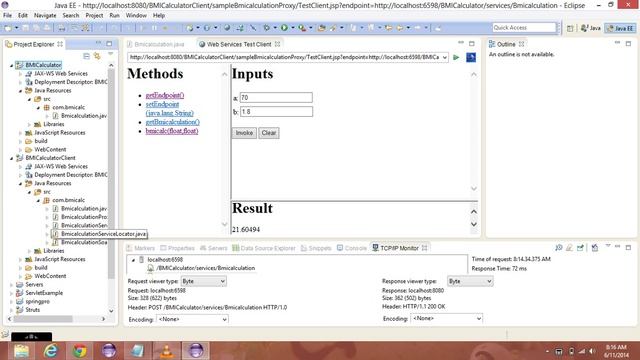The width and height of the screenshot is (640, 360).
Task: Open File Explorer from the taskbar
Action: (x=22, y=351)
